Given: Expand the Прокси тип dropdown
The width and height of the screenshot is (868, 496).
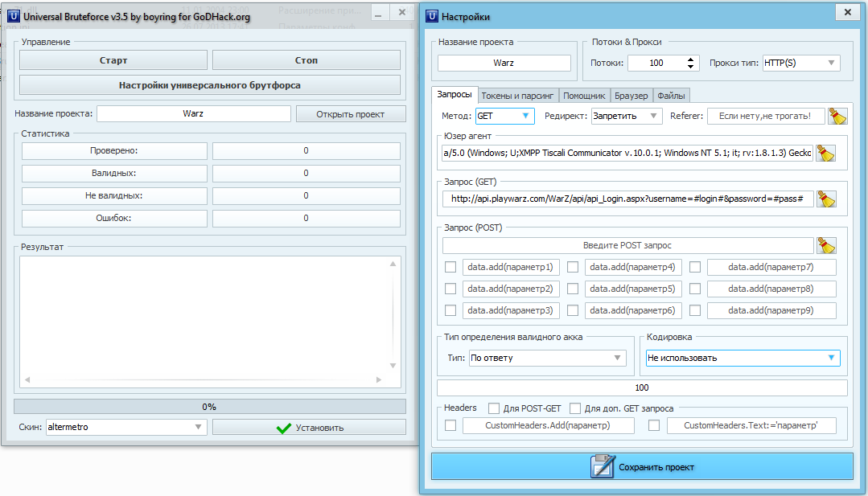Looking at the screenshot, I should point(800,63).
